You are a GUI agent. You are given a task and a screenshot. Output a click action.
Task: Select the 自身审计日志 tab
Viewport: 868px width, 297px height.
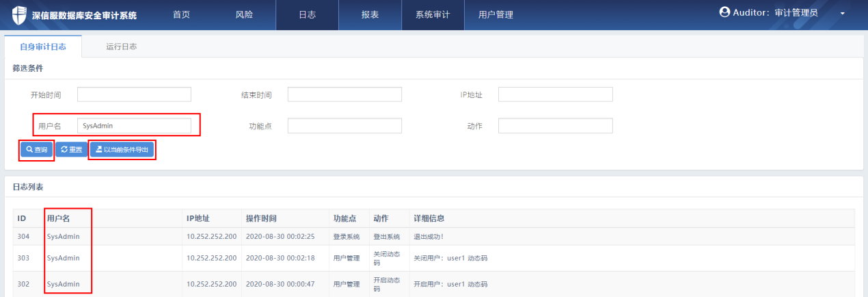tap(43, 47)
